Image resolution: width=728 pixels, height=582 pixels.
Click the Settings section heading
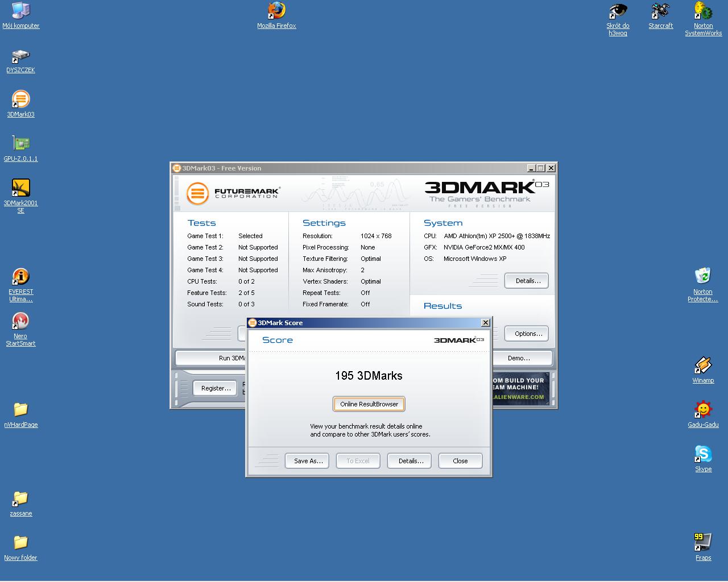(x=324, y=223)
